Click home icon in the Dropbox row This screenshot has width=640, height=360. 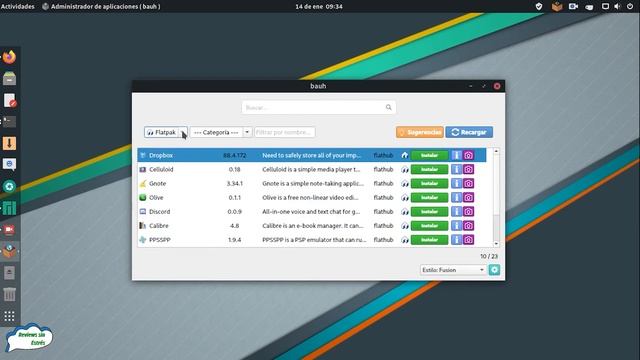pyautogui.click(x=404, y=156)
